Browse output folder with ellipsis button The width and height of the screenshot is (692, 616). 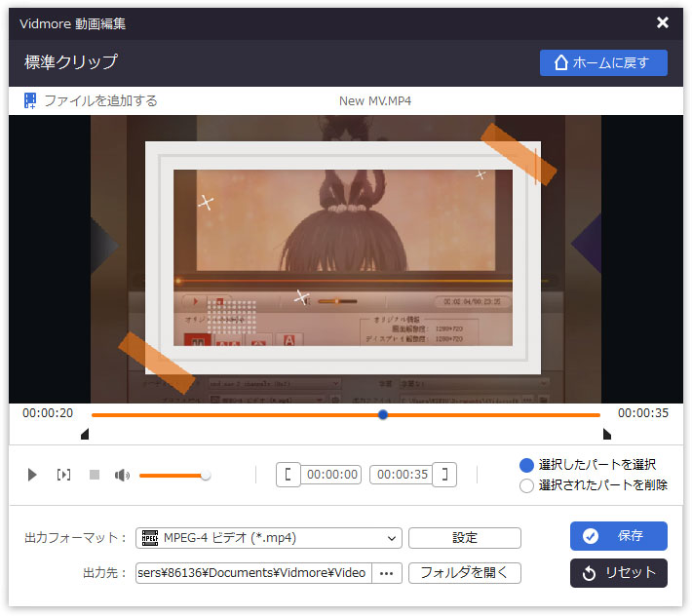[387, 573]
